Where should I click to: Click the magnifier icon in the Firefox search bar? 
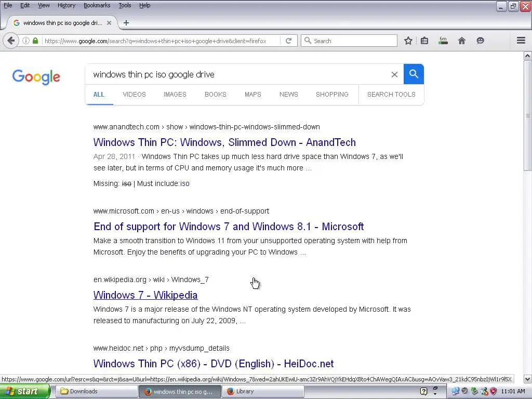point(308,41)
